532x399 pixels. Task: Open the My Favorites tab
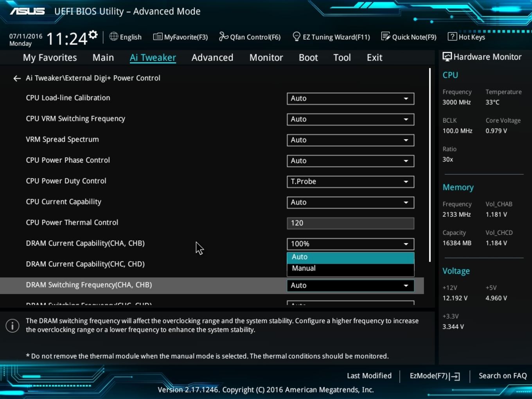(x=50, y=58)
